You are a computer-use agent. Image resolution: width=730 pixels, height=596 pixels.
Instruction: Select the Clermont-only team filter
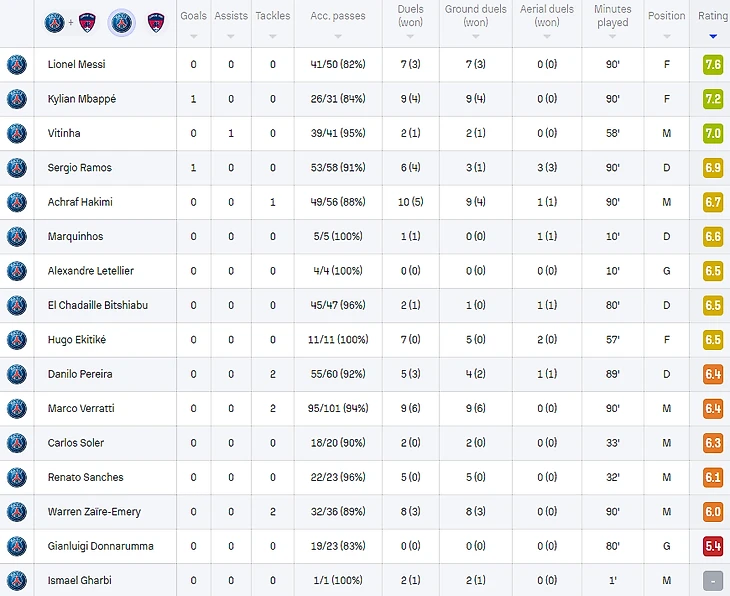(x=156, y=22)
